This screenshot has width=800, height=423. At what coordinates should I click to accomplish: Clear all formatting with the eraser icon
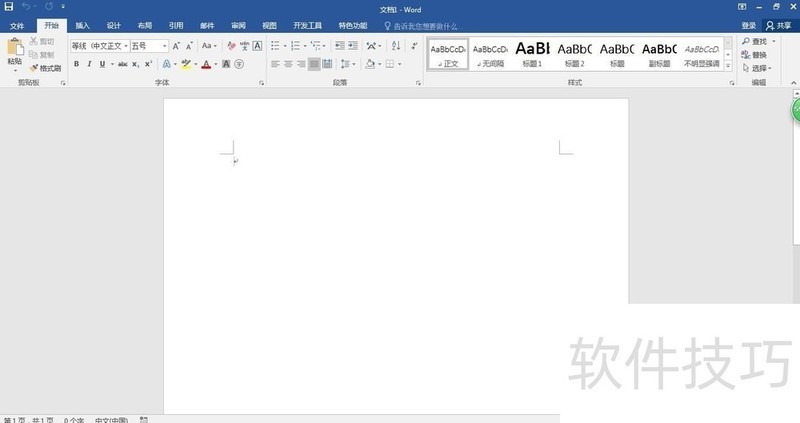click(x=231, y=46)
